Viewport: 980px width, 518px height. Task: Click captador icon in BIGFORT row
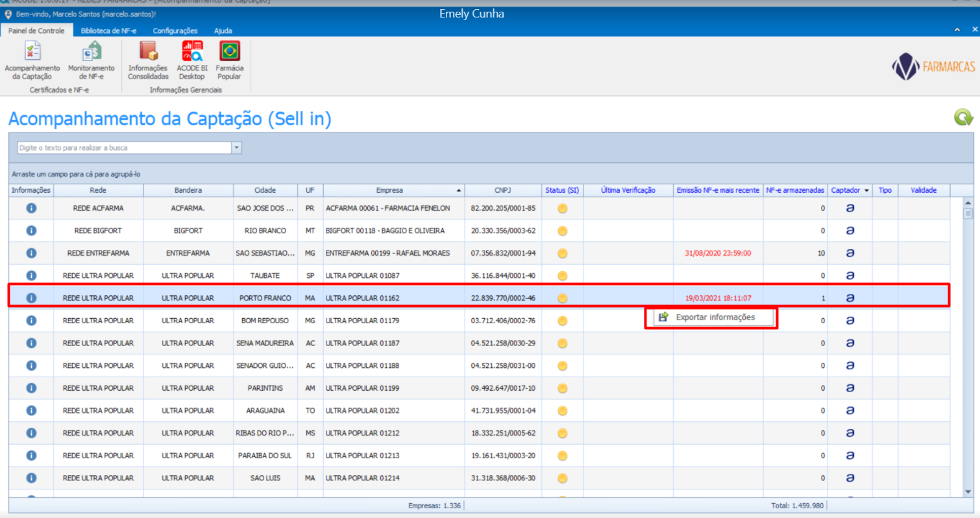coord(850,230)
